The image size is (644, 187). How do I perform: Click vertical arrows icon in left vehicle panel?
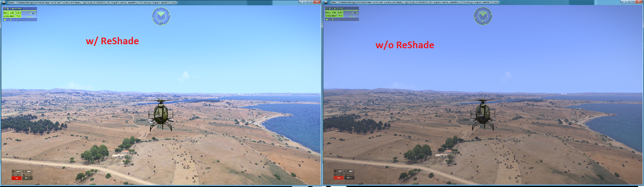pyautogui.click(x=11, y=20)
